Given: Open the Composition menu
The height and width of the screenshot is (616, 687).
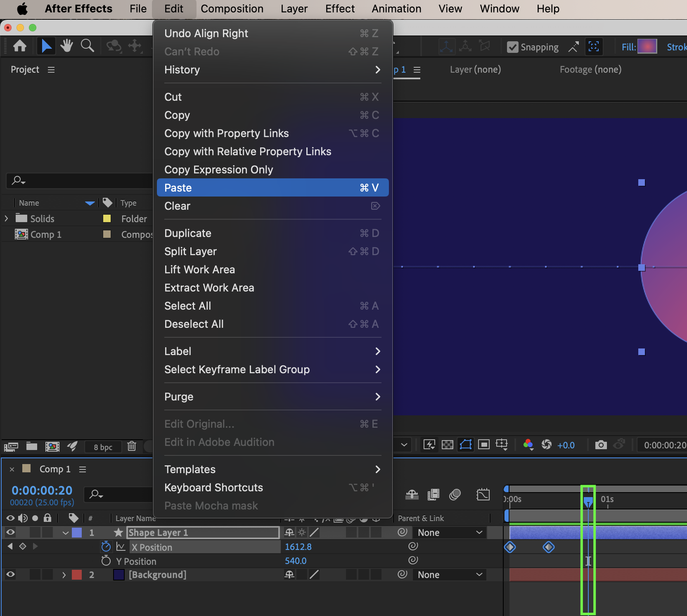Looking at the screenshot, I should (x=232, y=9).
